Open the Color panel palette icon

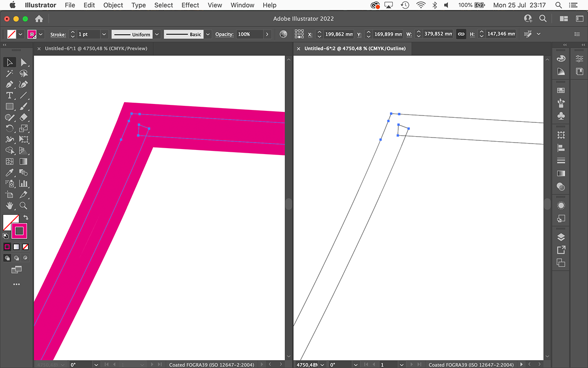click(x=561, y=58)
